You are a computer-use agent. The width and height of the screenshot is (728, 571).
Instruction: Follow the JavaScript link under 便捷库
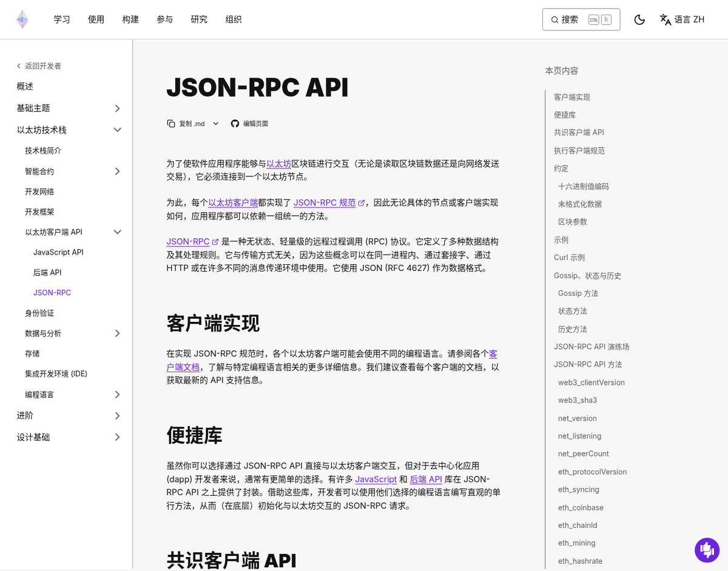point(376,479)
